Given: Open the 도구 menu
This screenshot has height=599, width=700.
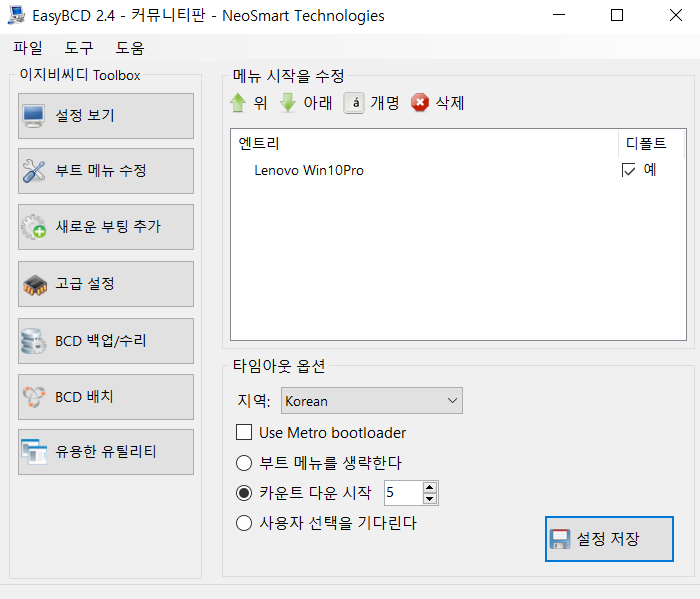Looking at the screenshot, I should coord(79,47).
